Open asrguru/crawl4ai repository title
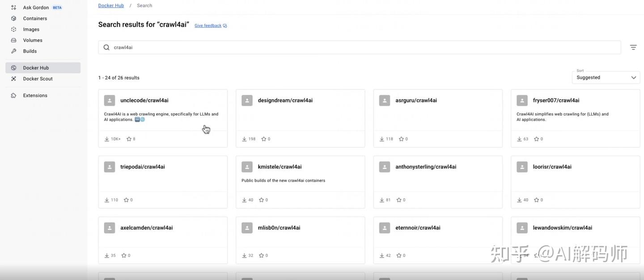Screen dimensions: 644x280 [x=416, y=100]
